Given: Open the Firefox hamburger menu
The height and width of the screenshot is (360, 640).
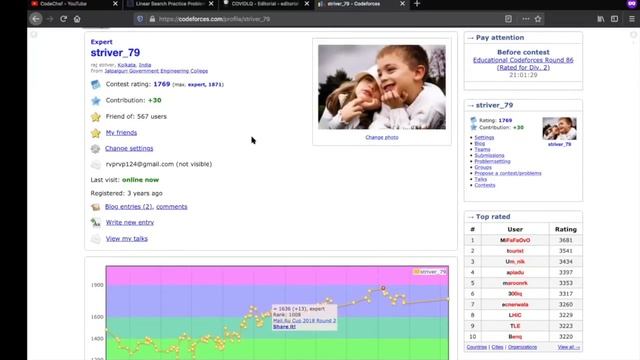Looking at the screenshot, I should tap(632, 19).
